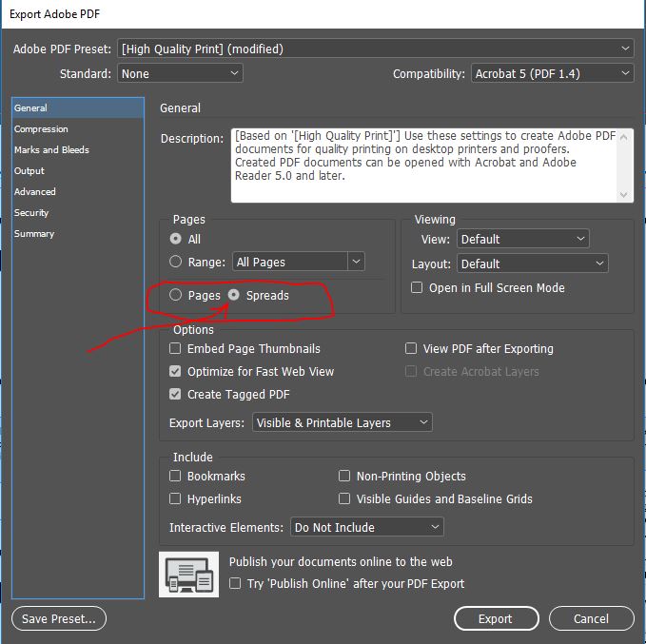Open the Layout dropdown set to Default
The image size is (646, 644).
coord(532,263)
